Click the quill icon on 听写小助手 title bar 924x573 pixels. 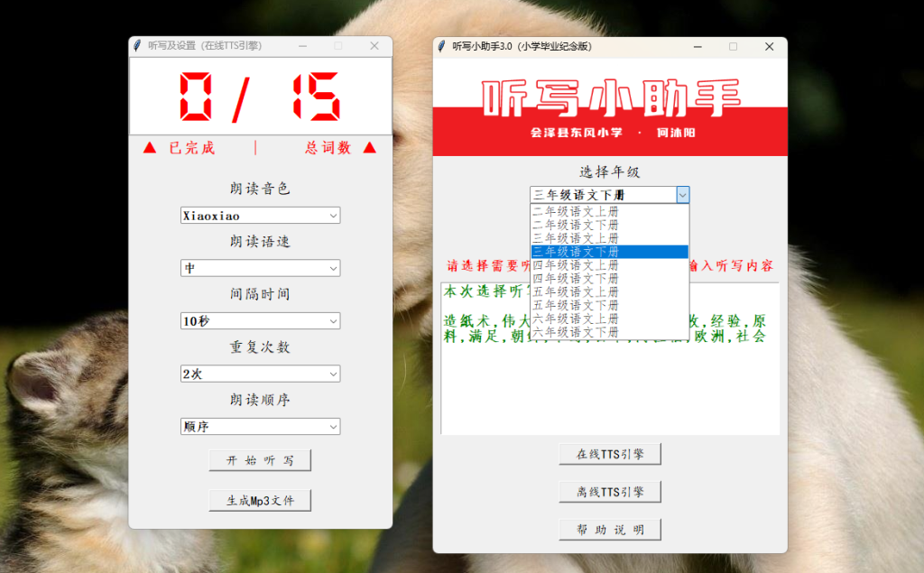[439, 46]
